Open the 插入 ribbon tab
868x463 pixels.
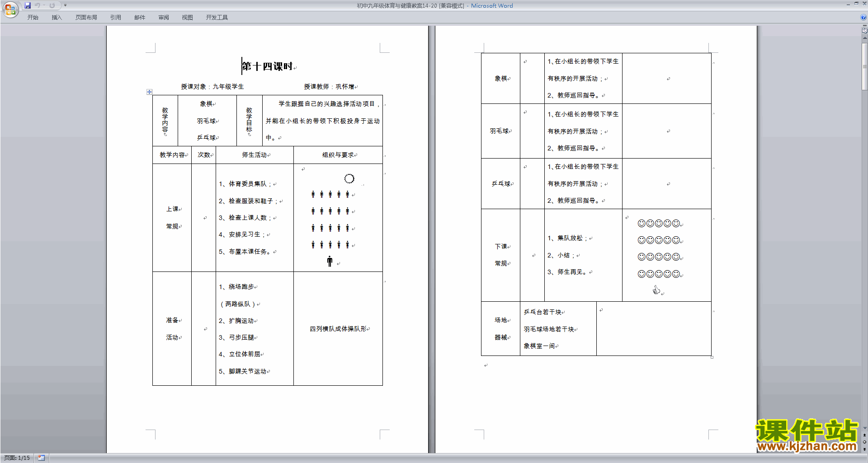pos(57,18)
